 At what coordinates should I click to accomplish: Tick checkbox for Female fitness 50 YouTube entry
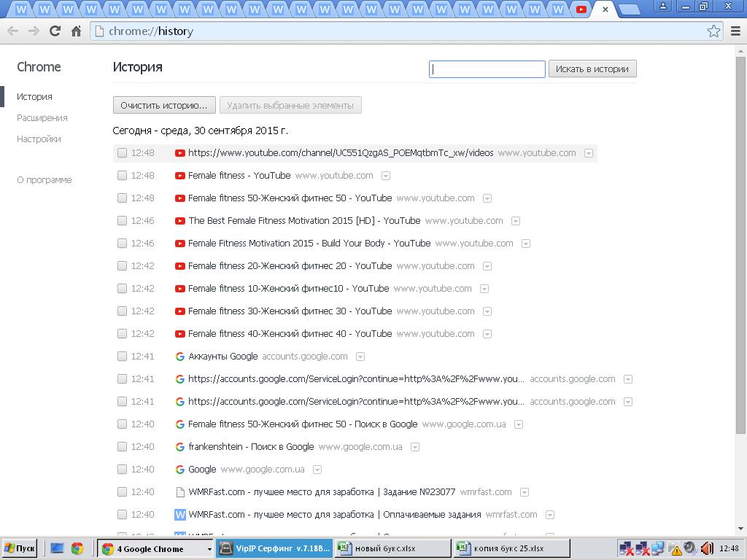pyautogui.click(x=123, y=198)
